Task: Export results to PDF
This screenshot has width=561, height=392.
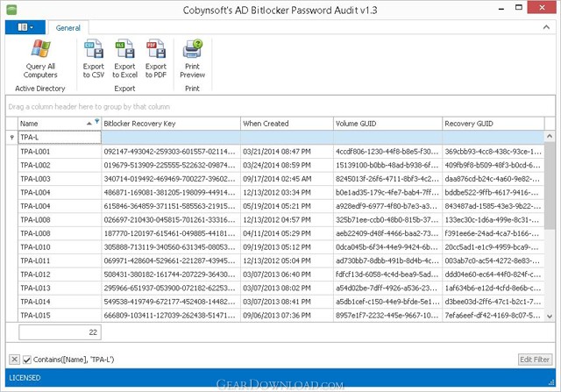Action: 156,59
